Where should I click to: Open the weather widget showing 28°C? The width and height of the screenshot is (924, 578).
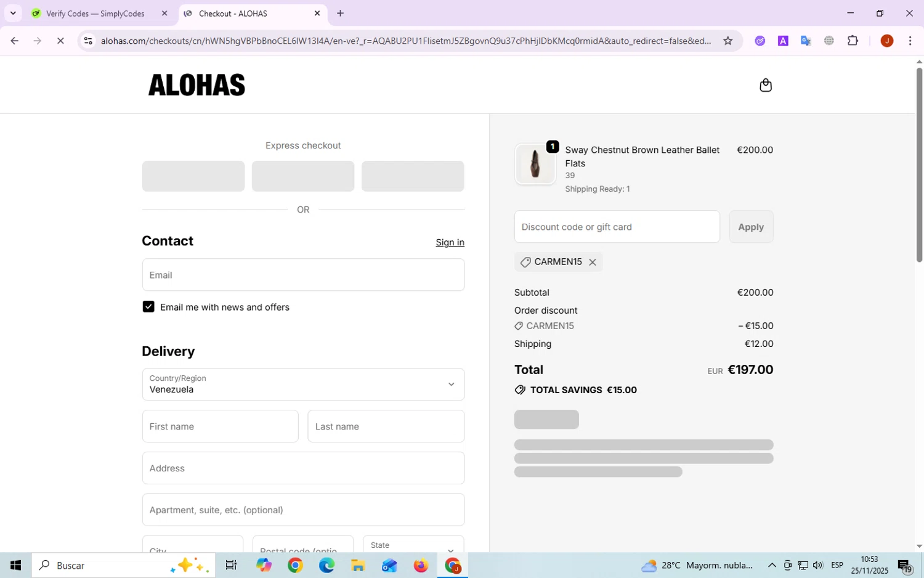(697, 565)
